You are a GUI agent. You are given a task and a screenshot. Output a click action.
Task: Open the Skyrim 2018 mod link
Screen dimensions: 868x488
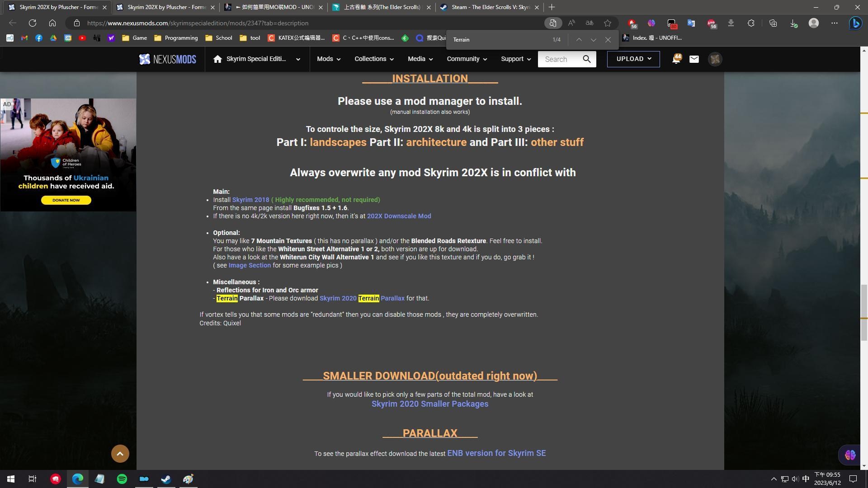pos(250,200)
